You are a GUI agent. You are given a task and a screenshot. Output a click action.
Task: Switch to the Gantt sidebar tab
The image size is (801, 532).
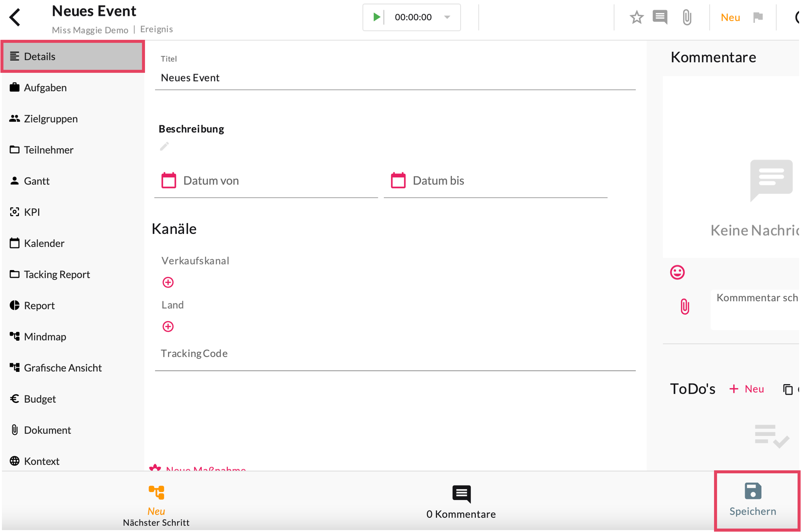tap(37, 181)
